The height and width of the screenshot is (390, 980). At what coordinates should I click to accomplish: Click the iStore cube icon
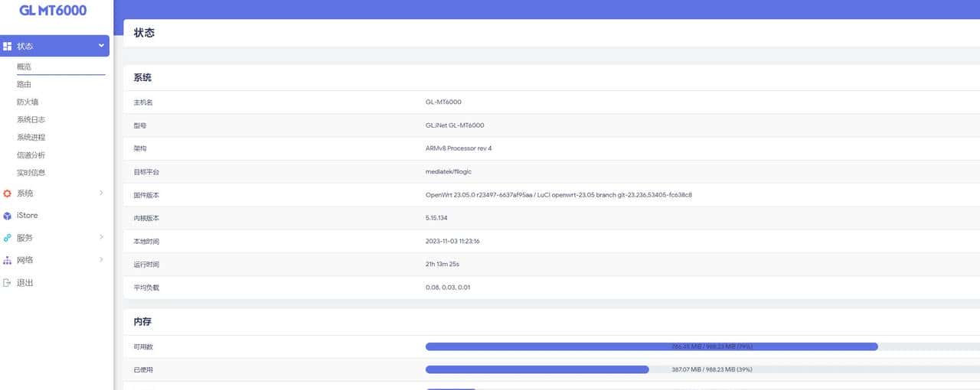[8, 216]
